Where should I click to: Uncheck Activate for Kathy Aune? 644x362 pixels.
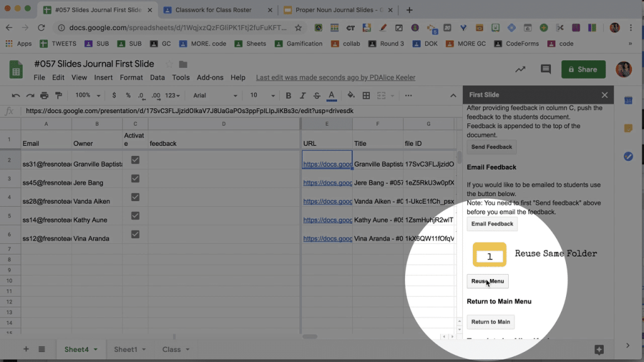click(135, 216)
